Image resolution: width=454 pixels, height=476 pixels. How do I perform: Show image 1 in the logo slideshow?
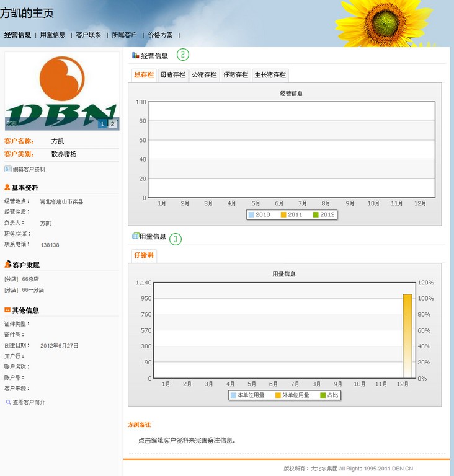102,124
